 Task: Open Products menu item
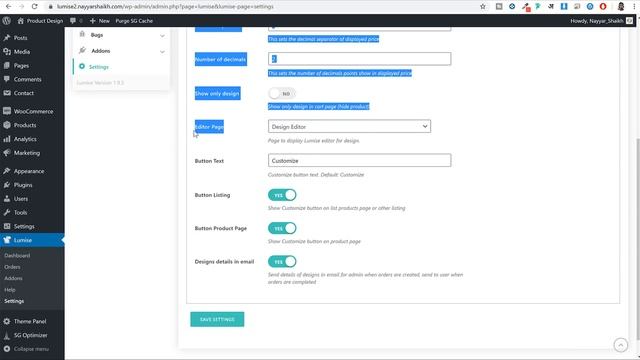coord(25,125)
